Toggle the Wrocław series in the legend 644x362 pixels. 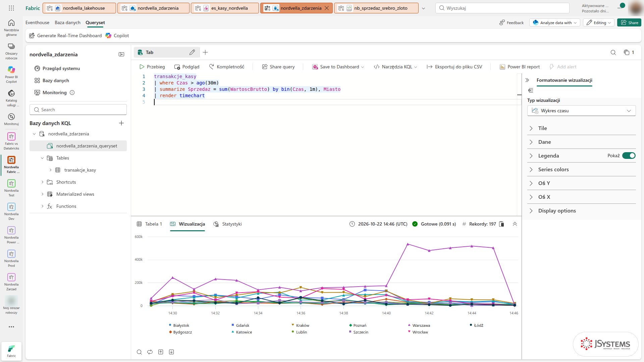click(418, 332)
